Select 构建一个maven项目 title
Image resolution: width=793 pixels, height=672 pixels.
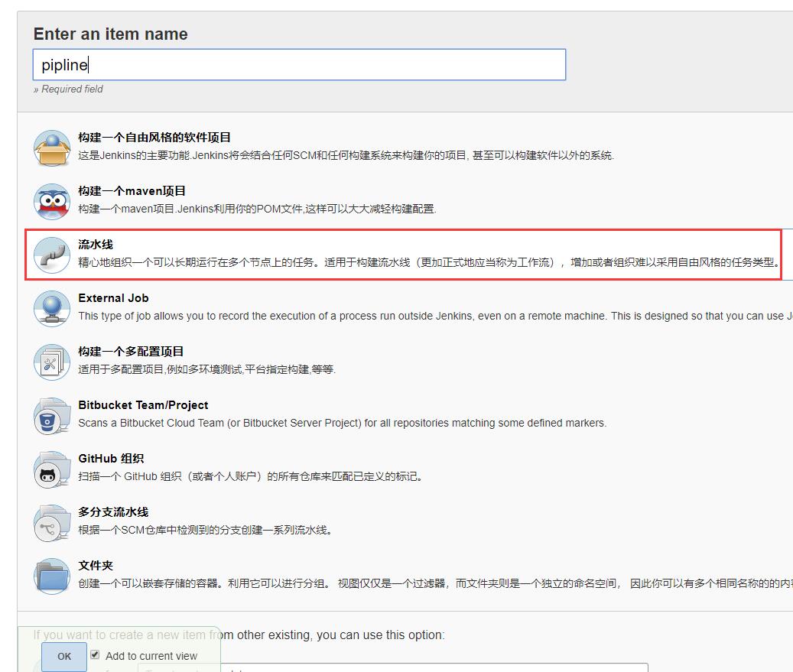point(132,191)
